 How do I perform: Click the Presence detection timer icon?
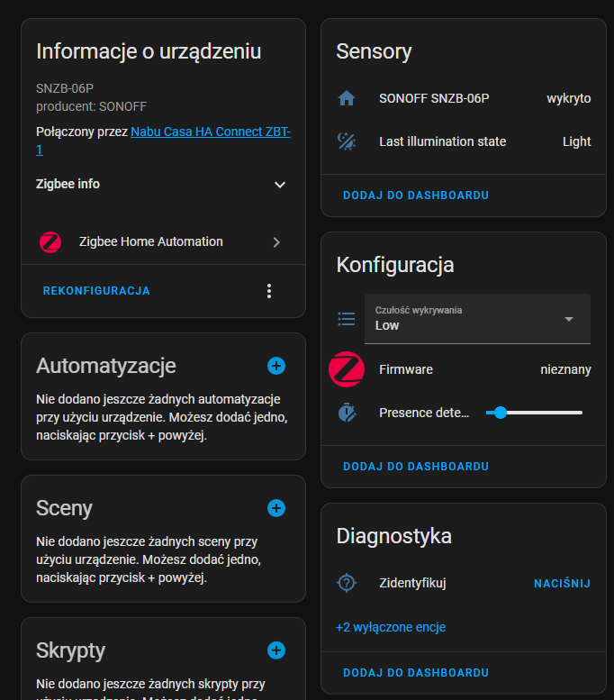(347, 413)
